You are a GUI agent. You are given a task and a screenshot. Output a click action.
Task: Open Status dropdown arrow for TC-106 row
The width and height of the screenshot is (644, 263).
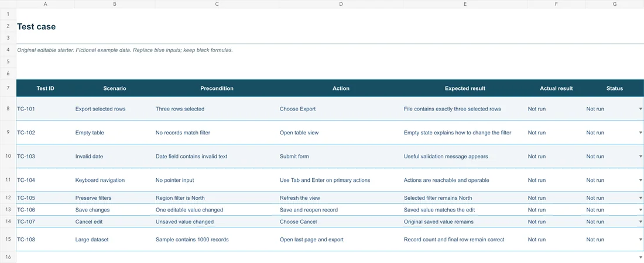(640, 210)
